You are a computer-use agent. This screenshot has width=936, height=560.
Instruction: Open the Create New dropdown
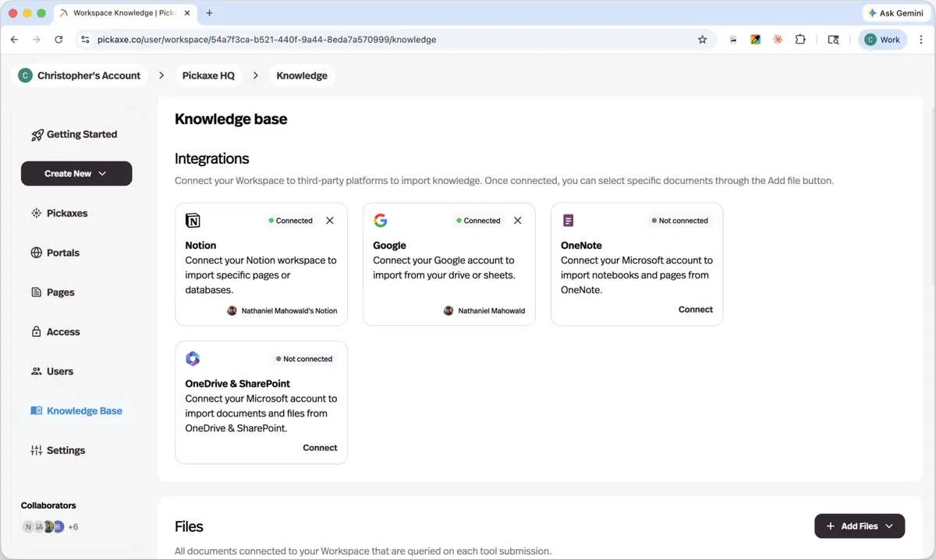pos(76,173)
